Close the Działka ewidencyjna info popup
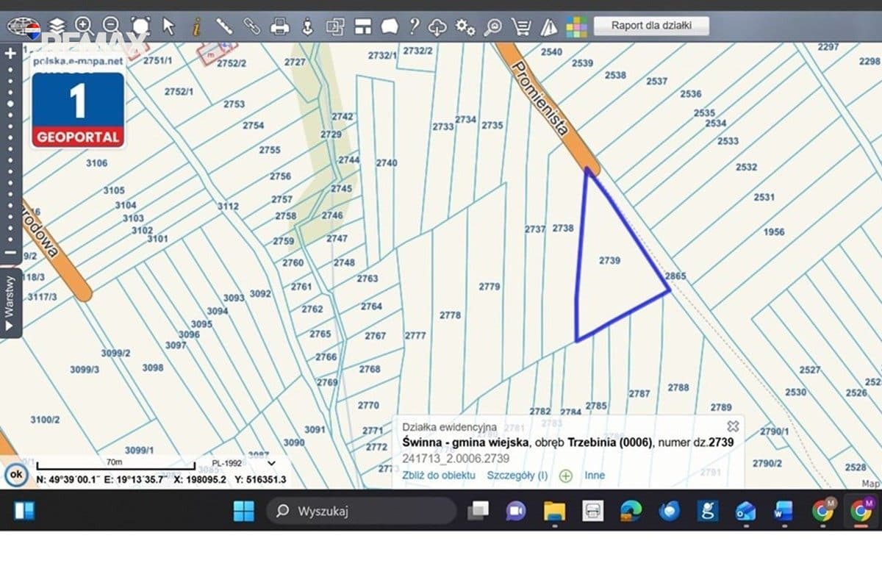882x588 pixels. pos(733,426)
